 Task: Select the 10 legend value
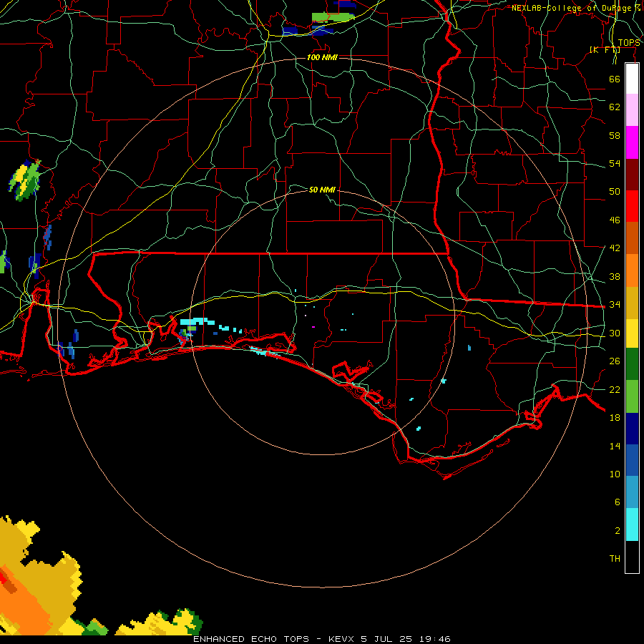pyautogui.click(x=615, y=474)
